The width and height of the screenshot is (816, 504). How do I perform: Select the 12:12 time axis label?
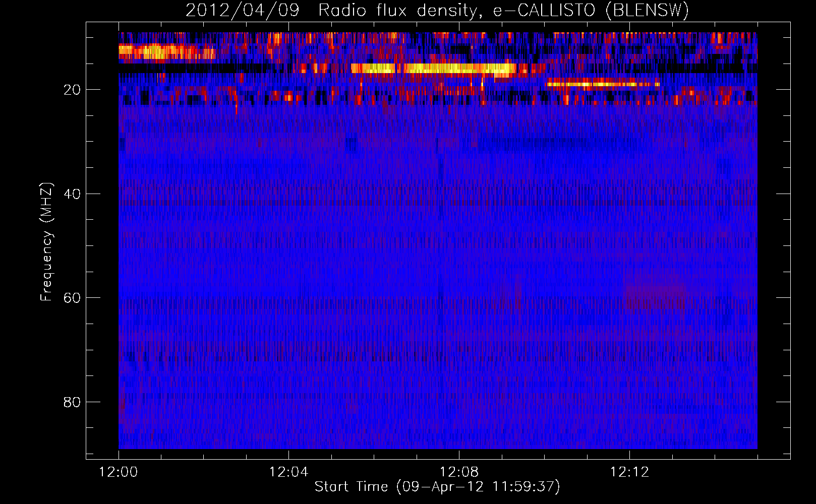(x=629, y=472)
